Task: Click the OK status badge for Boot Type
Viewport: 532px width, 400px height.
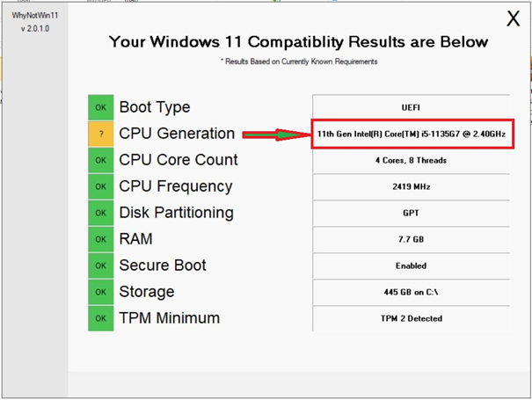Action: (x=101, y=107)
